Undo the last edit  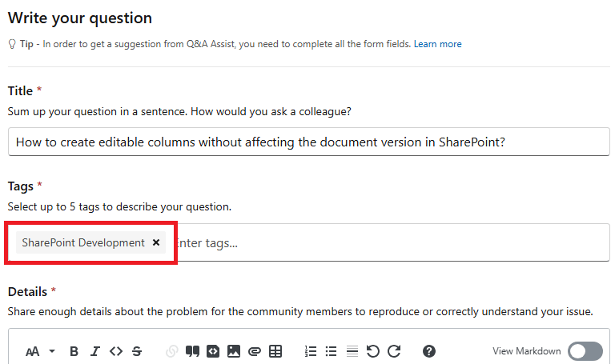pyautogui.click(x=372, y=351)
